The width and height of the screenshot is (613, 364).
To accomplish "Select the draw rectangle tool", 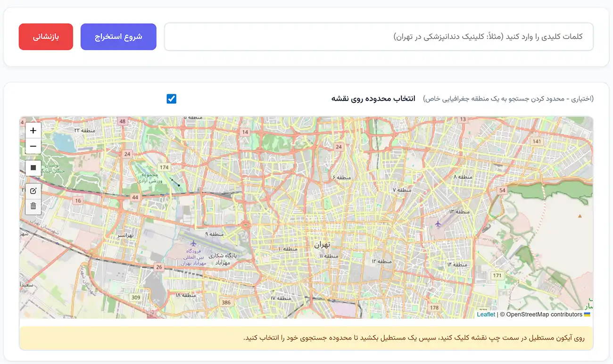I will click(33, 167).
